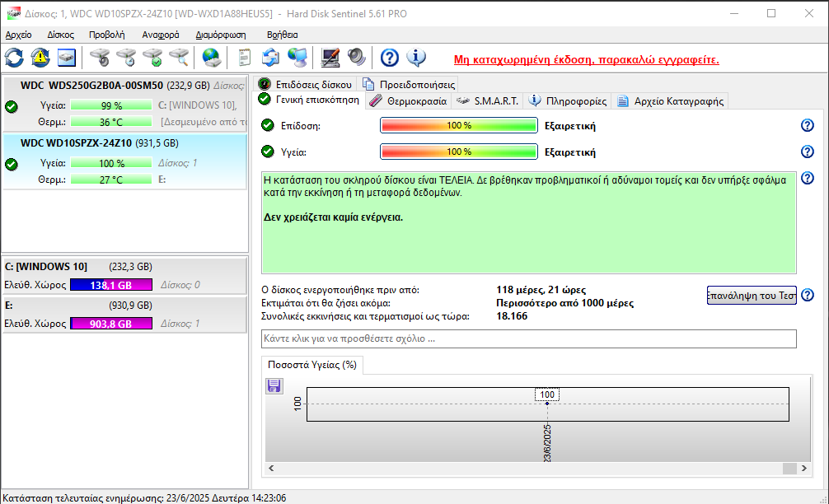Select the E: partition entry
Image resolution: width=829 pixels, height=504 pixels.
124,315
